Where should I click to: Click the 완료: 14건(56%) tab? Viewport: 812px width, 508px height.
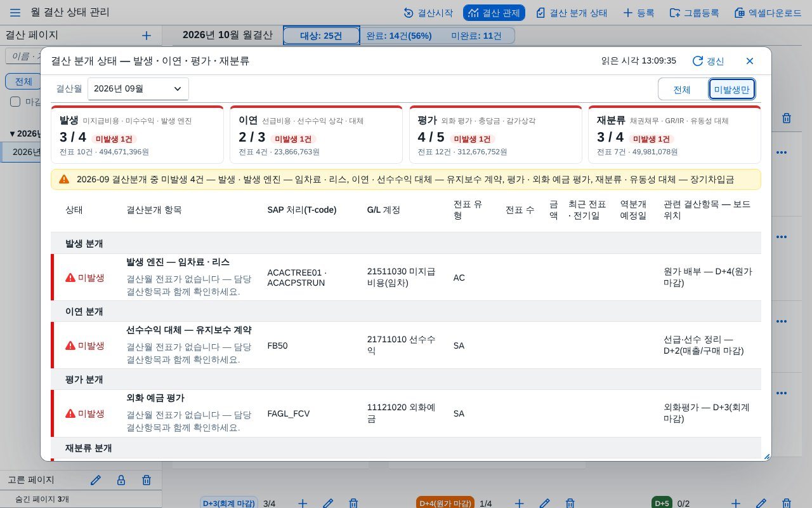coord(400,36)
